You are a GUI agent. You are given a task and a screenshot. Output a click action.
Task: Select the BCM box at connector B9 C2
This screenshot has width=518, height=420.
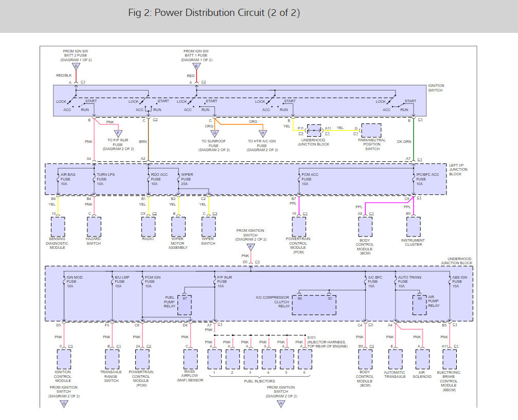(x=365, y=359)
